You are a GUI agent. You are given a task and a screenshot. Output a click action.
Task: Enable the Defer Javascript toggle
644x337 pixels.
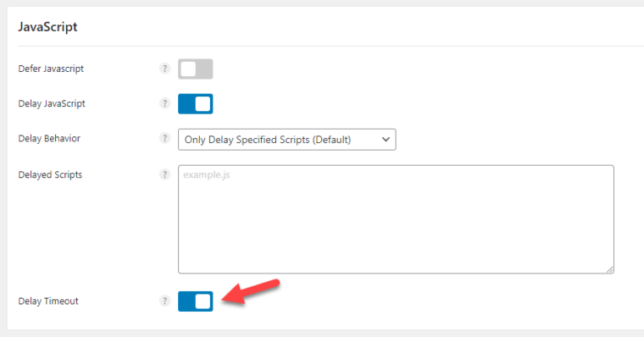[196, 69]
